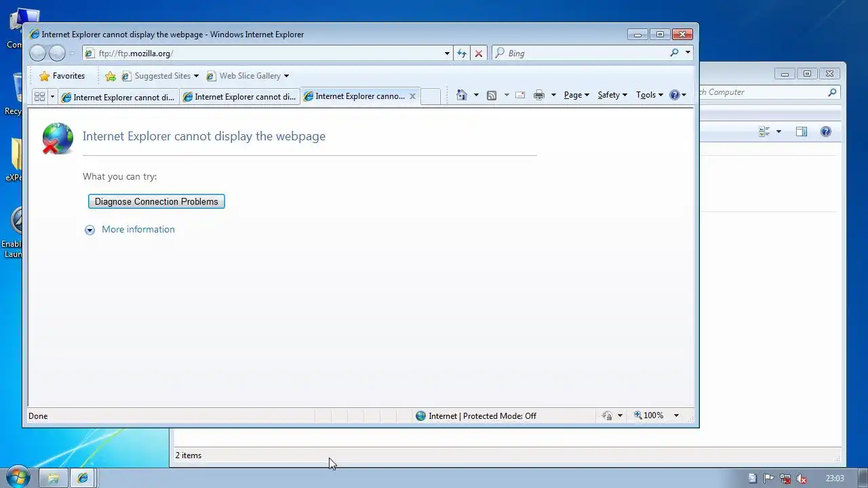Click Action Center flag tray icon

[769, 479]
